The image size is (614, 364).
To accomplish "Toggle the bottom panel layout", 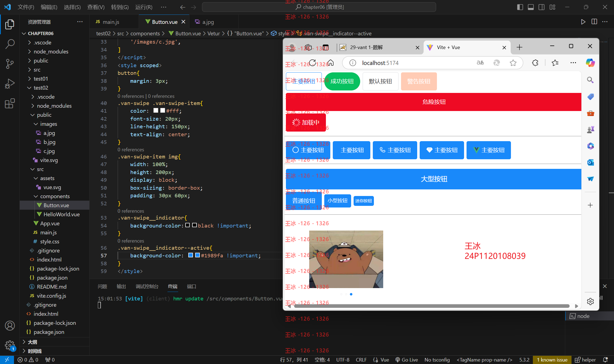I will [531, 7].
